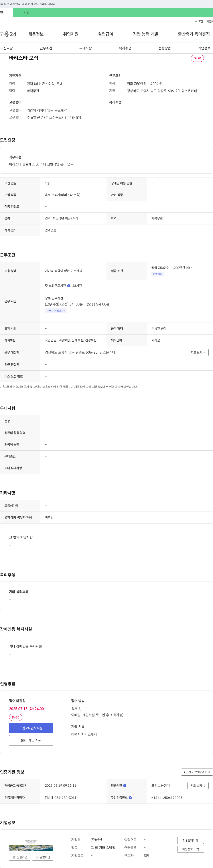Open 채용정보 이력 button

[x=190, y=849]
